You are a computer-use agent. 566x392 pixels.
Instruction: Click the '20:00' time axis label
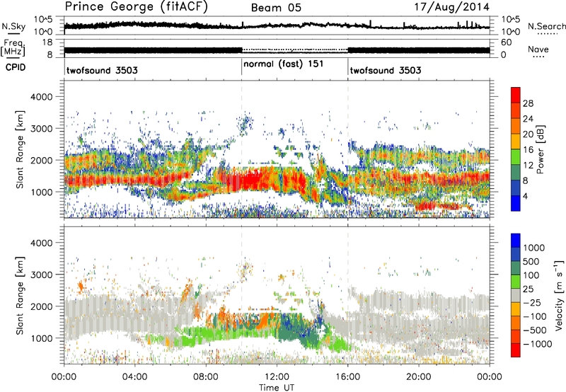point(419,377)
